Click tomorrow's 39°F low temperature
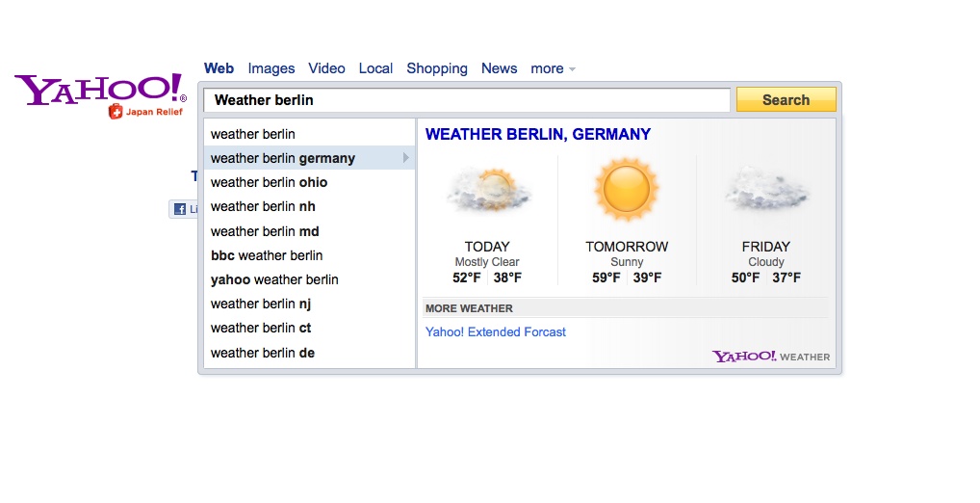 pos(647,278)
